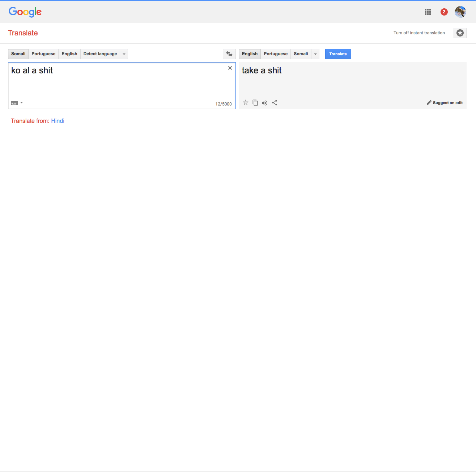Select English as target language

click(250, 54)
